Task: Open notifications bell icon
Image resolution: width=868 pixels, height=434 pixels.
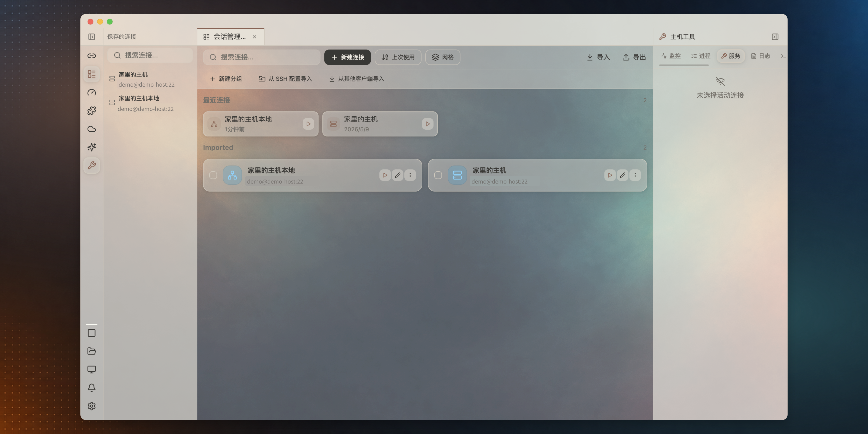Action: coord(92,388)
